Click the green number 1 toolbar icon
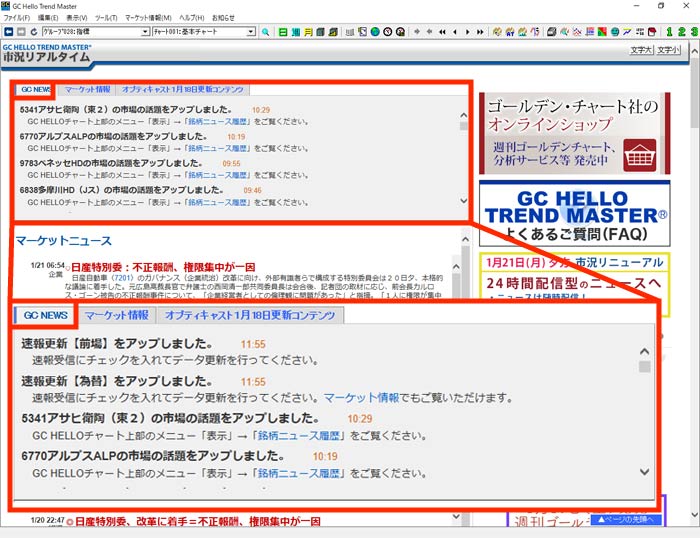Screen dimensions: 700x538 coord(669,32)
